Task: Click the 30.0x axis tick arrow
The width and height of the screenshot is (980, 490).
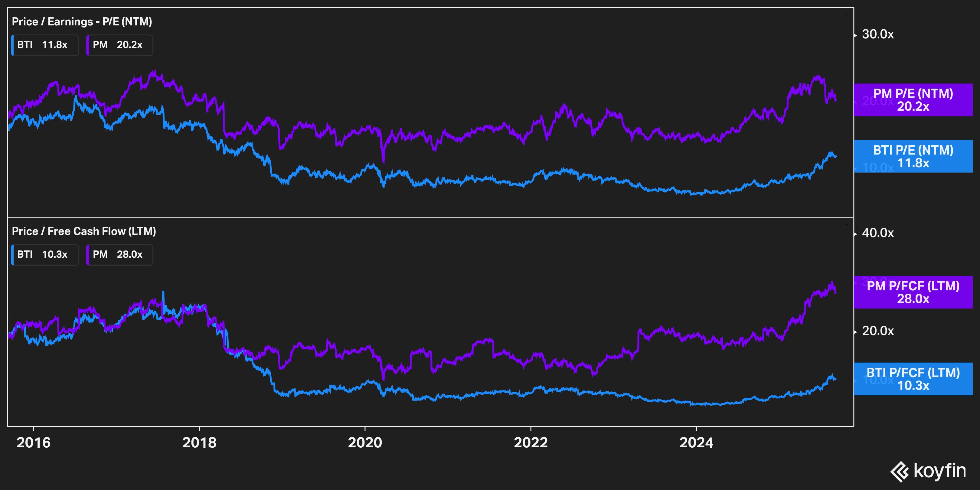Action: [856, 35]
